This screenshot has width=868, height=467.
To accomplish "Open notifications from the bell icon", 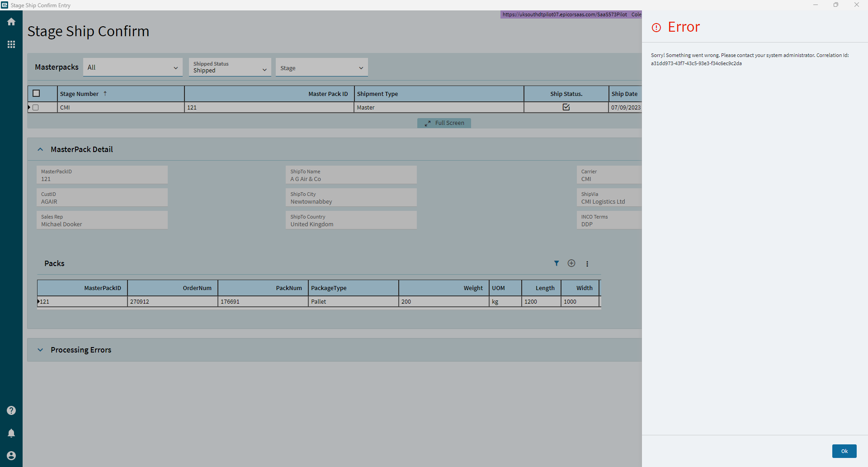I will 11,433.
